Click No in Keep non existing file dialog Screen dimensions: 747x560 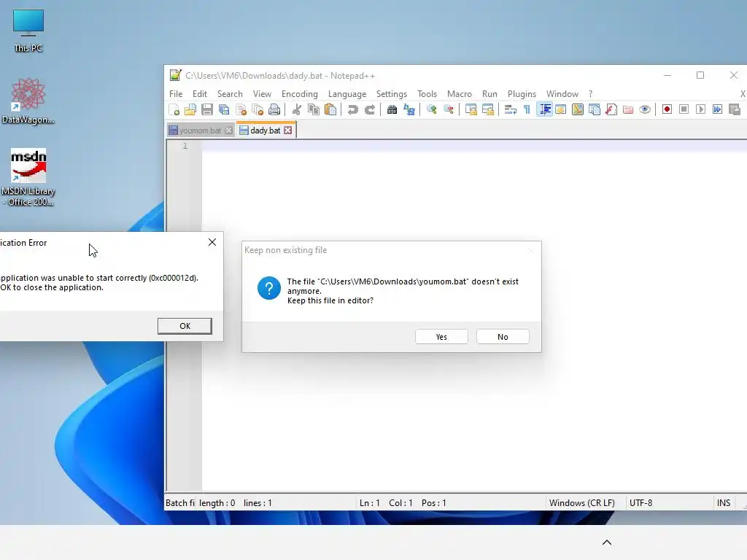503,337
